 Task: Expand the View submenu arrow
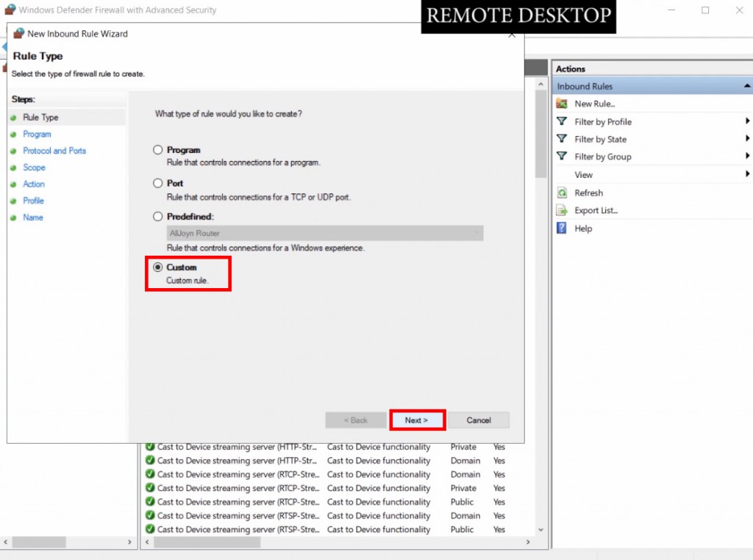click(x=747, y=173)
